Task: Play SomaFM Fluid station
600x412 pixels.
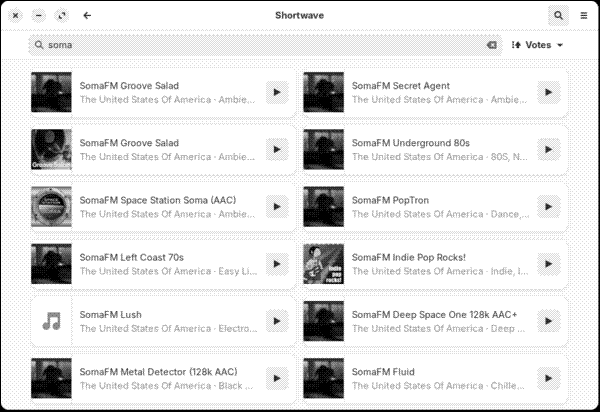Action: pyautogui.click(x=548, y=378)
